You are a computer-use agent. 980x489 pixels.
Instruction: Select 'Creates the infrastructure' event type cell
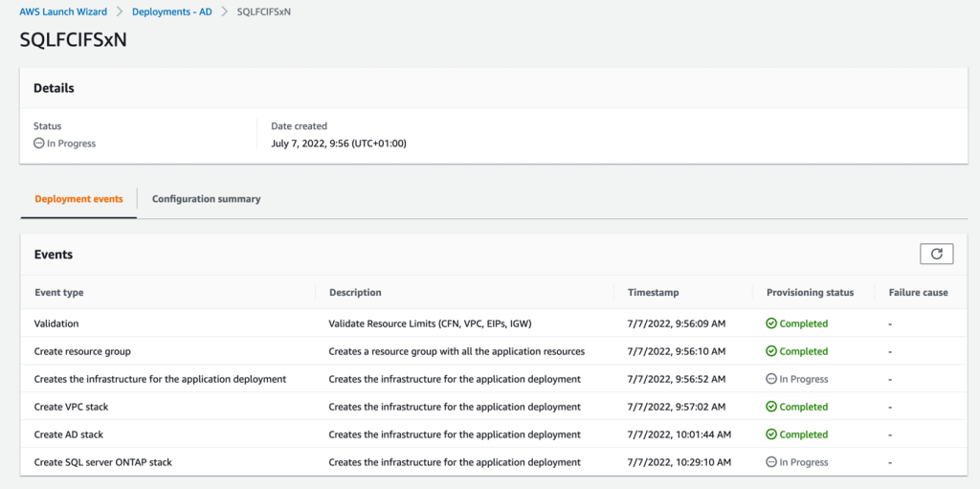pos(161,379)
